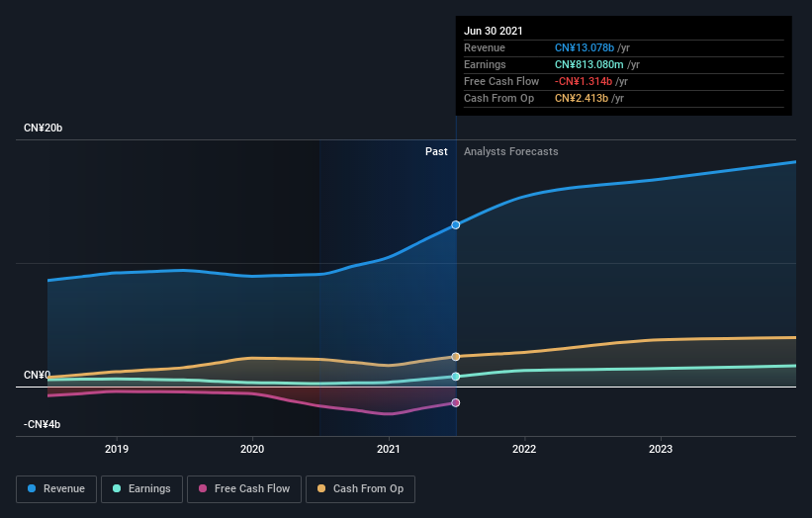Click the 2022 x-axis label
Screen dimensions: 812x518
tap(524, 449)
